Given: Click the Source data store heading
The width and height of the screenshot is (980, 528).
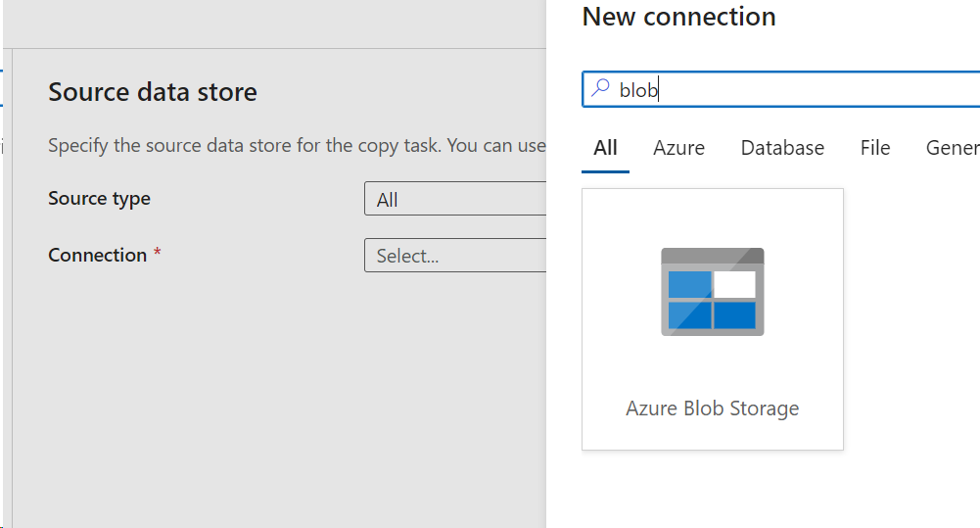Looking at the screenshot, I should pos(153,92).
